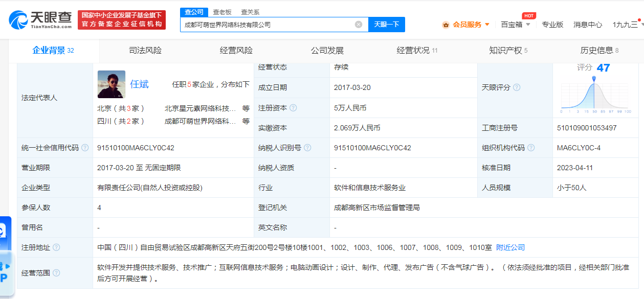The width and height of the screenshot is (644, 299).
Task: Open the 司法风险 tab
Action: pyautogui.click(x=145, y=51)
